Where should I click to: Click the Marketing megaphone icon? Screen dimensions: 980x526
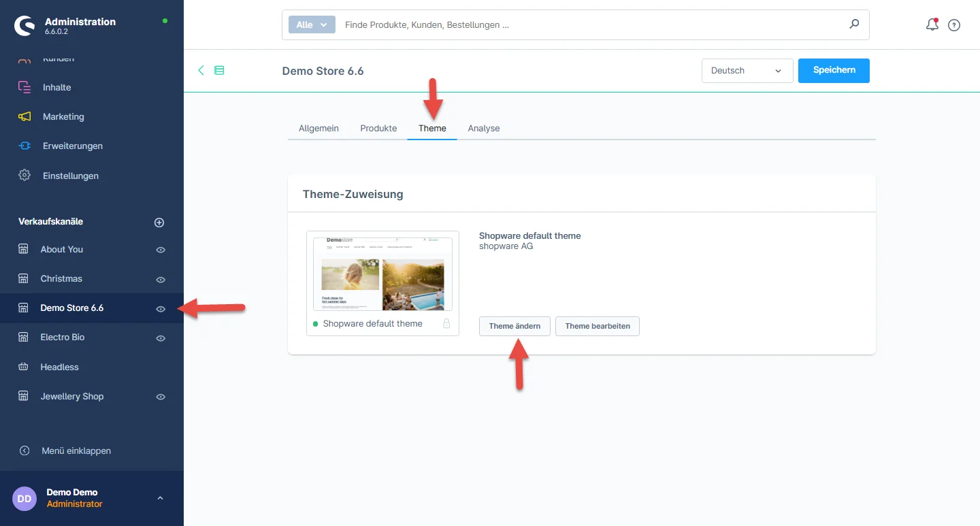24,116
